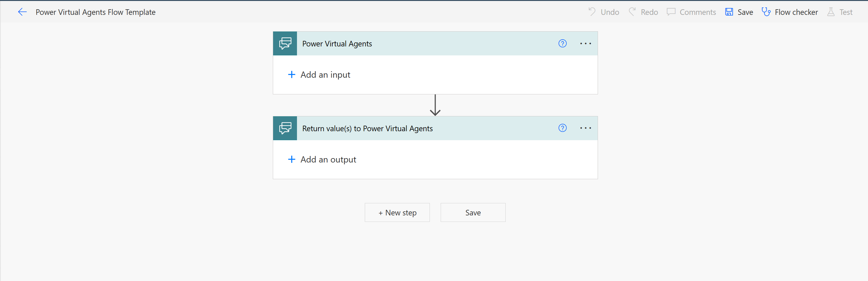Viewport: 868px width, 281px height.
Task: Open help for the Power Virtual Agents trigger
Action: coord(562,43)
